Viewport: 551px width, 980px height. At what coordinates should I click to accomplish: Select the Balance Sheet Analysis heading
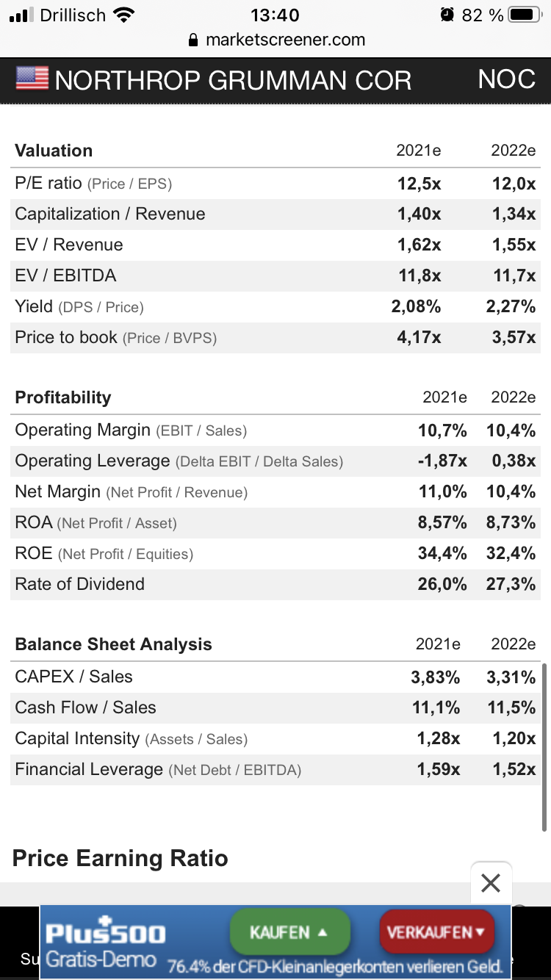coord(113,644)
